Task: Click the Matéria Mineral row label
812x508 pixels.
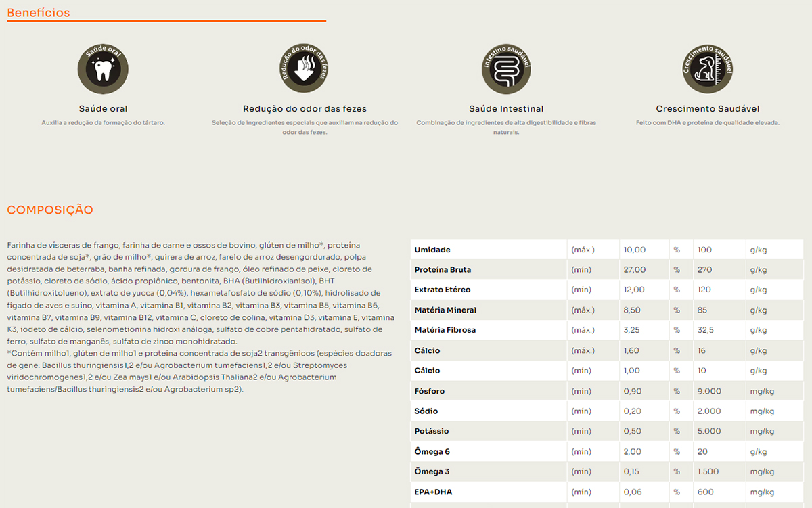Action: [x=445, y=310]
